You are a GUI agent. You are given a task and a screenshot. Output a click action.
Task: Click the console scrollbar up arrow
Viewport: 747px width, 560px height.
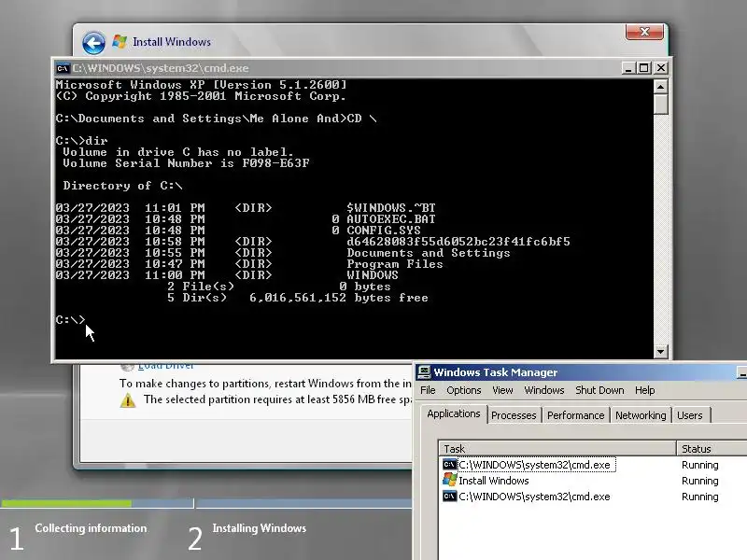pyautogui.click(x=660, y=87)
